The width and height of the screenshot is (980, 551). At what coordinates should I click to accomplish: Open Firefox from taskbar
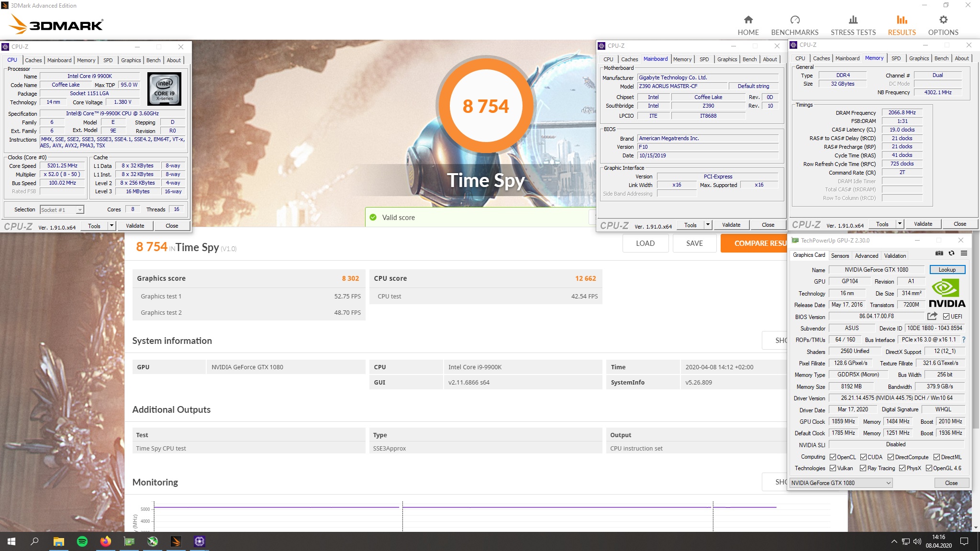coord(105,541)
